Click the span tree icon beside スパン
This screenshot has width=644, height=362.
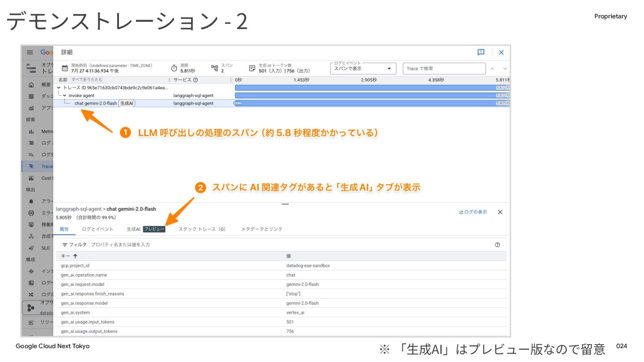(215, 68)
